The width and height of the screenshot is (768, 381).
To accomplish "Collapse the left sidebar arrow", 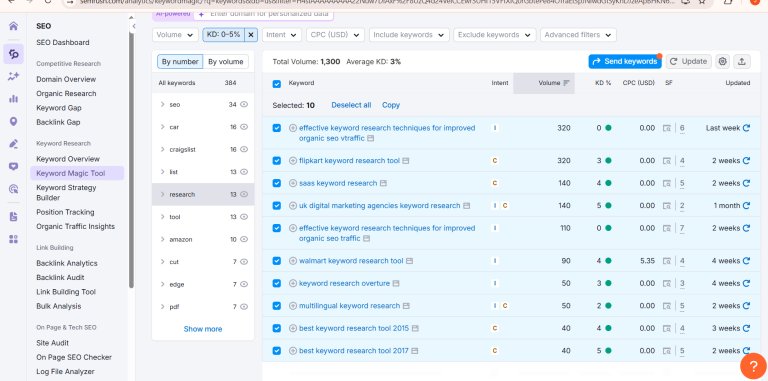I will pyautogui.click(x=133, y=26).
